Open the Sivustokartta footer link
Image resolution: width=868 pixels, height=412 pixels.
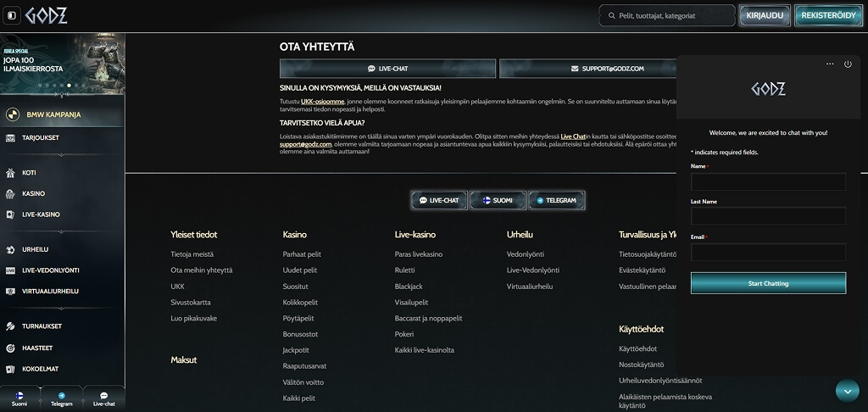pyautogui.click(x=191, y=303)
